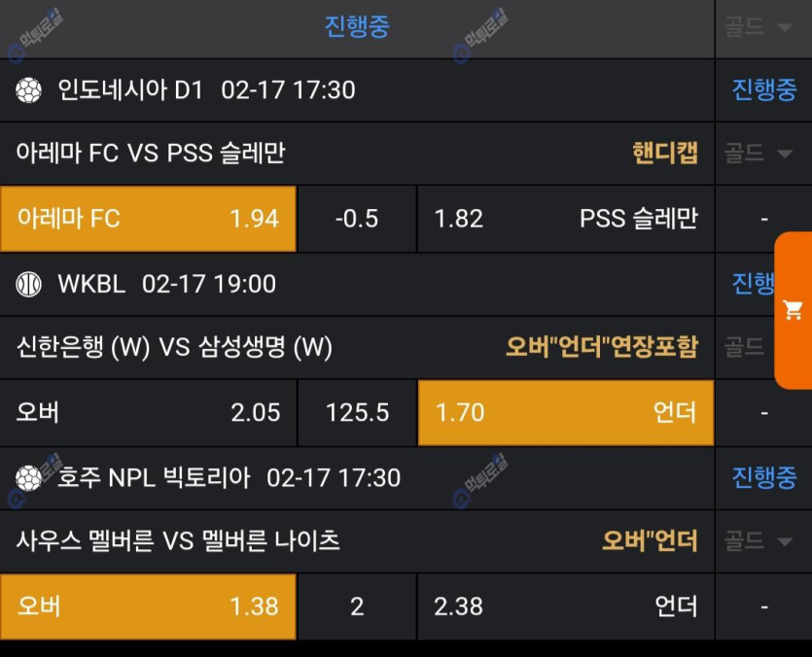This screenshot has height=657, width=812.
Task: Click the basketball icon beside WKBL
Action: [x=29, y=284]
